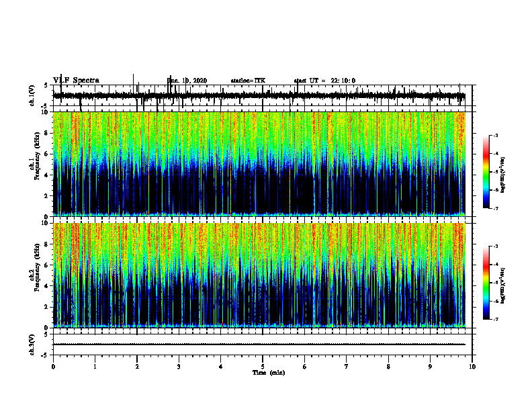Click the "VLF Spectra" plot title

pos(76,81)
